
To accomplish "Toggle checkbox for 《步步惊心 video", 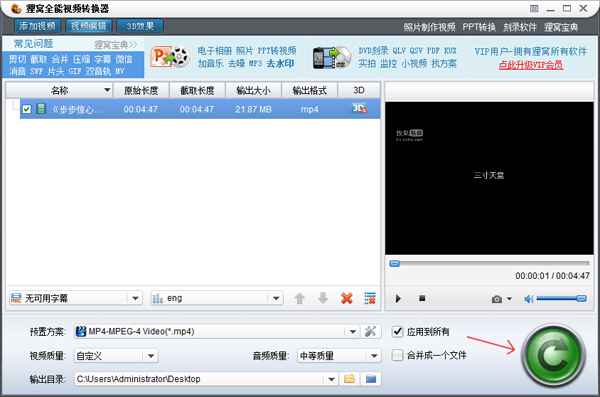I will tap(26, 109).
